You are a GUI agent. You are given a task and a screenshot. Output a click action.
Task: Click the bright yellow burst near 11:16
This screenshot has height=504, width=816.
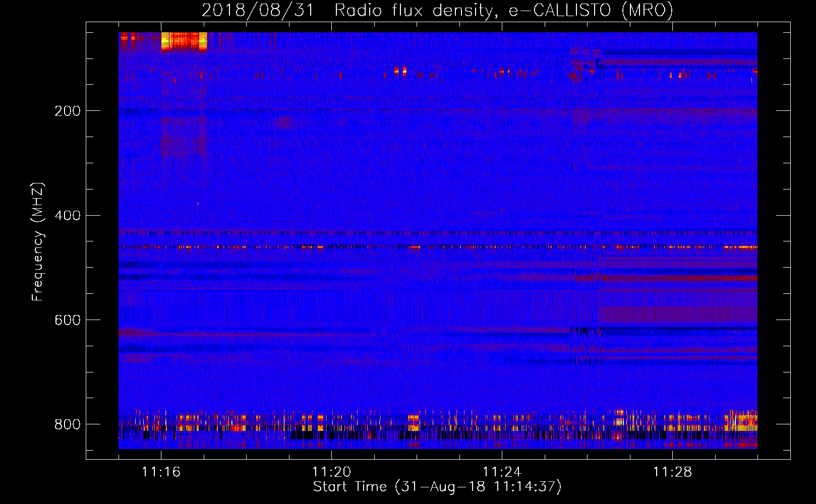click(x=184, y=41)
